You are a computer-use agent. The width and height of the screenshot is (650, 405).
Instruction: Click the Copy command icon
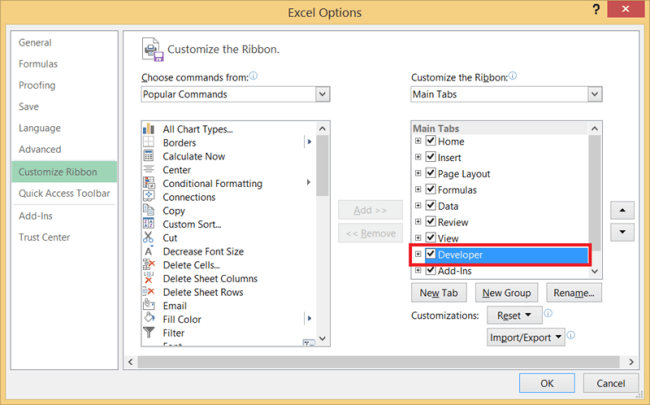click(x=149, y=211)
